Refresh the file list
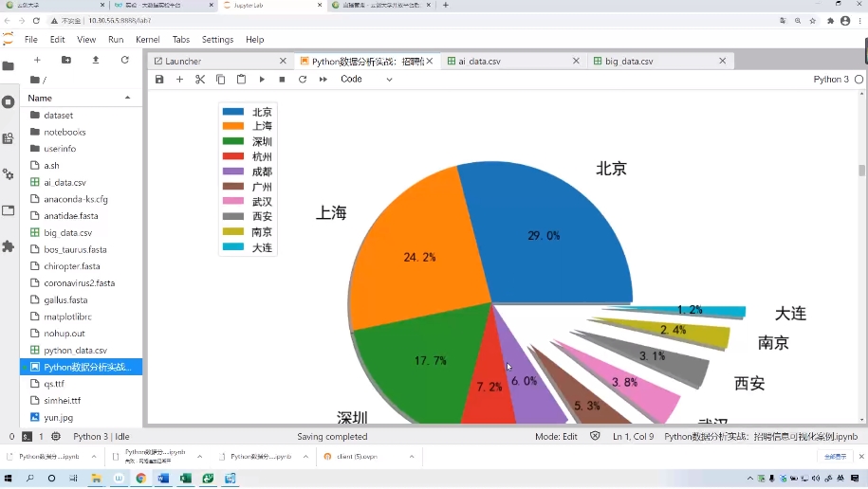The width and height of the screenshot is (868, 489). coord(124,60)
